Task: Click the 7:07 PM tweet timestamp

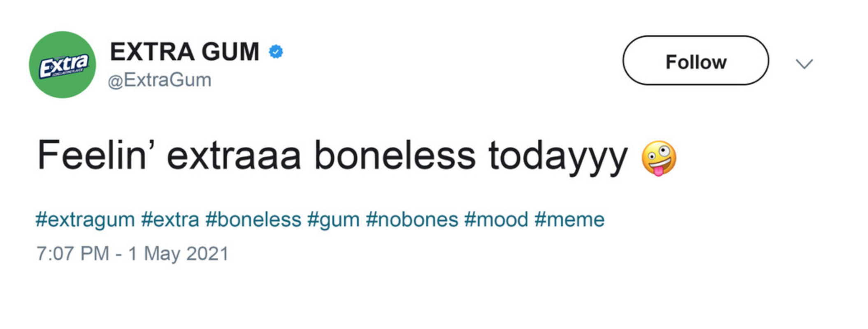Action: (x=73, y=253)
